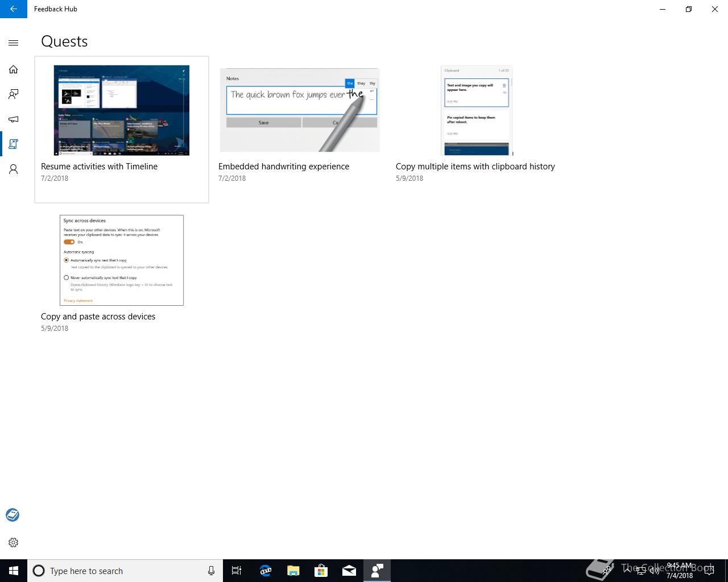Open the clipboard history quest thumbnail
The height and width of the screenshot is (582, 728).
[x=477, y=110]
